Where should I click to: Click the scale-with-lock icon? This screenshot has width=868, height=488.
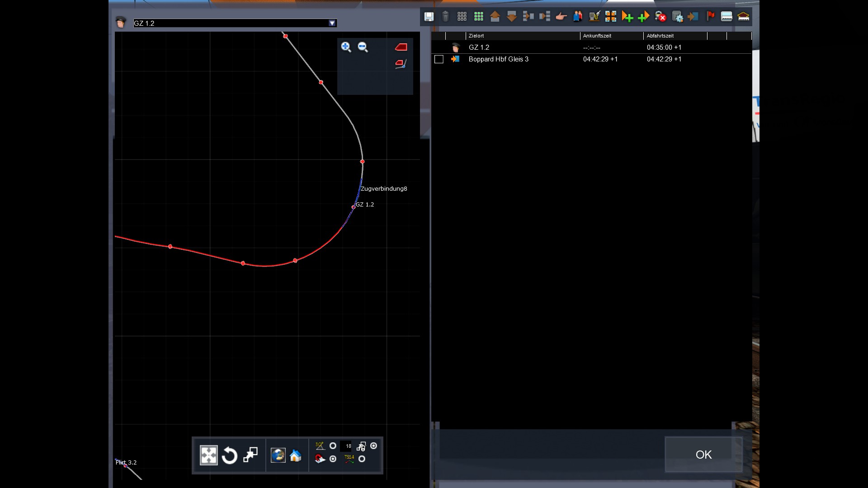361,446
